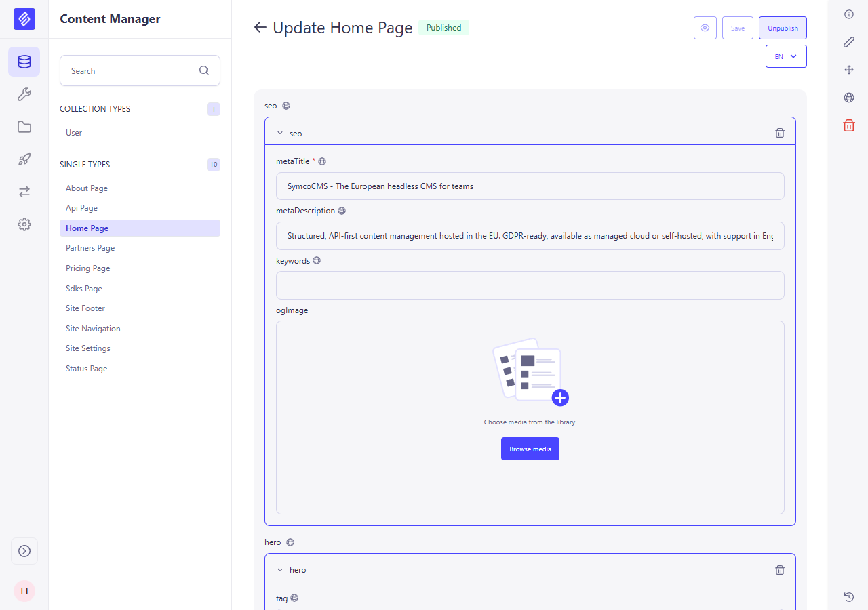Click the Browse media button
Image resolution: width=868 pixels, height=610 pixels.
(530, 449)
